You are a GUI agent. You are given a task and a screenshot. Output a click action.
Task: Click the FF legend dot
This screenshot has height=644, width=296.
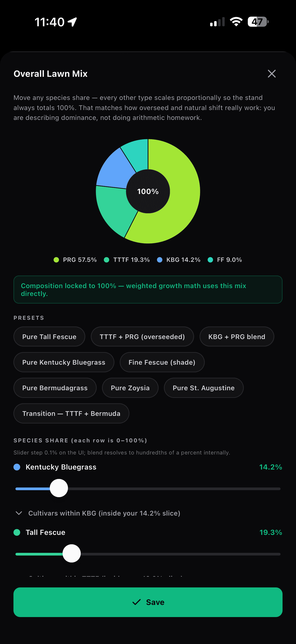tap(210, 260)
